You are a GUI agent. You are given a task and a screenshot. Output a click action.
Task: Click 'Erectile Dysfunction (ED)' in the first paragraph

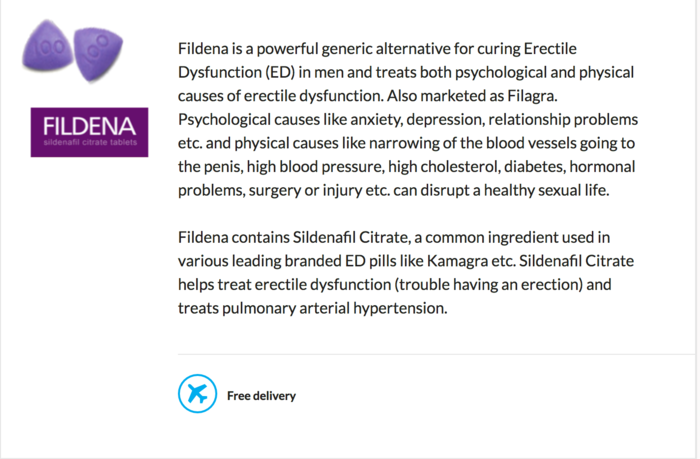(377, 60)
